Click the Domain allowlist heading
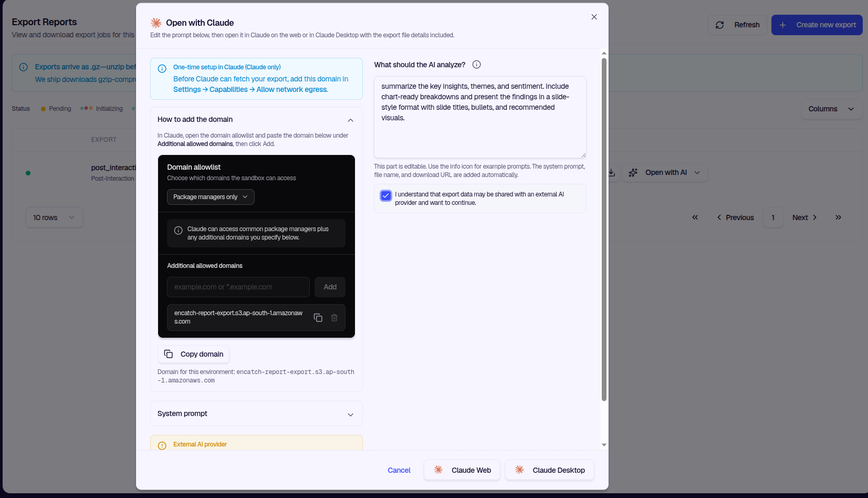This screenshot has height=498, width=868. 194,167
